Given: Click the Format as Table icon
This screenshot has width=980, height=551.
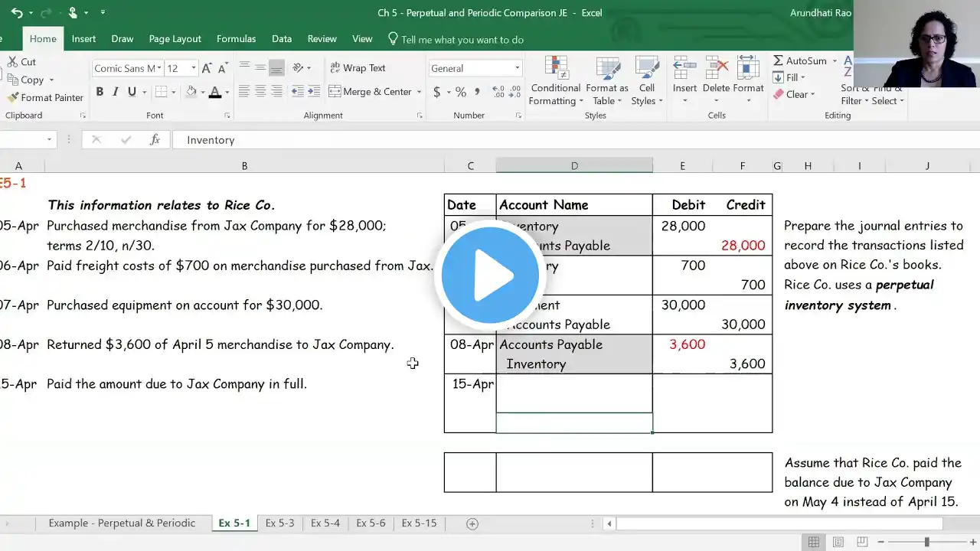Looking at the screenshot, I should click(x=607, y=69).
